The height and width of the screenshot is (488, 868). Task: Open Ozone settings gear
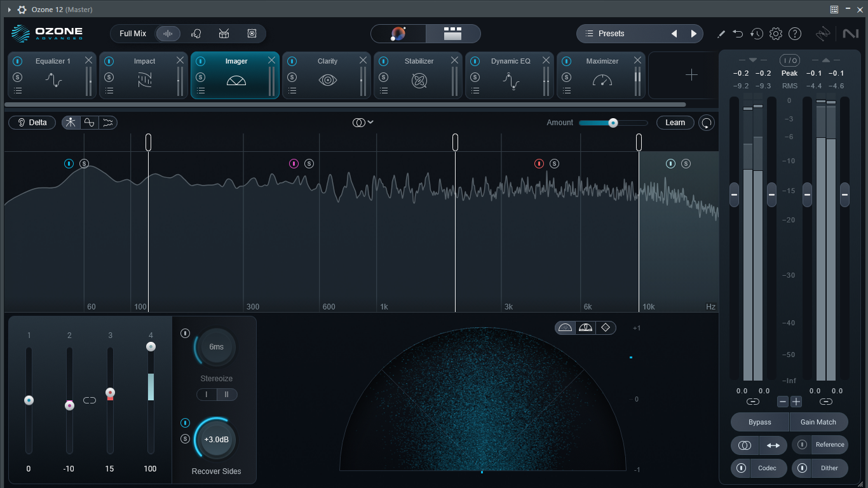pyautogui.click(x=776, y=34)
